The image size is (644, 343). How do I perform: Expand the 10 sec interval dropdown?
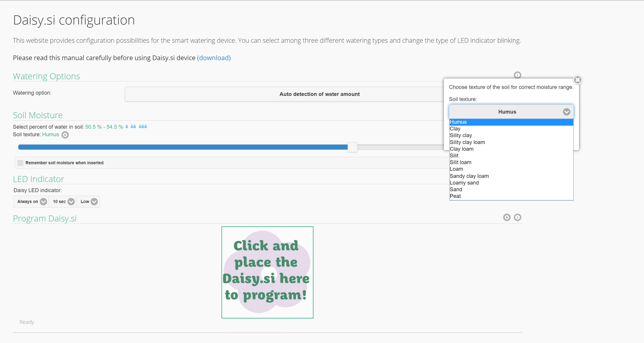pyautogui.click(x=63, y=201)
